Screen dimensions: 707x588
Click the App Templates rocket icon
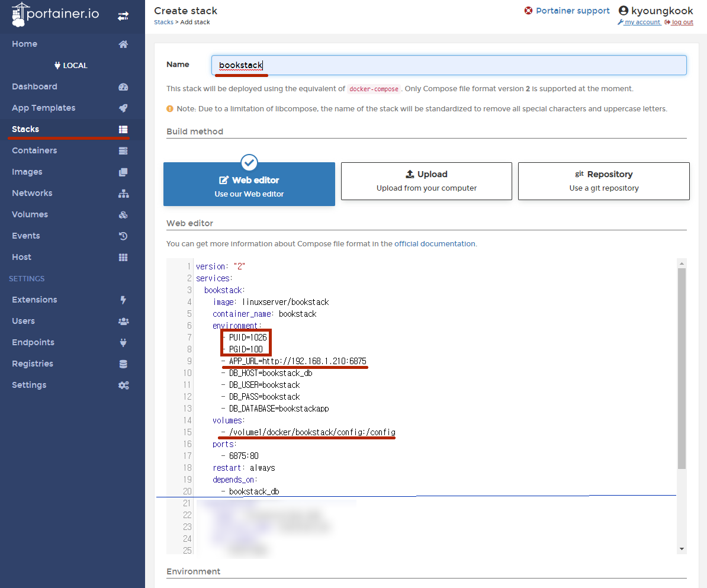[x=123, y=108]
